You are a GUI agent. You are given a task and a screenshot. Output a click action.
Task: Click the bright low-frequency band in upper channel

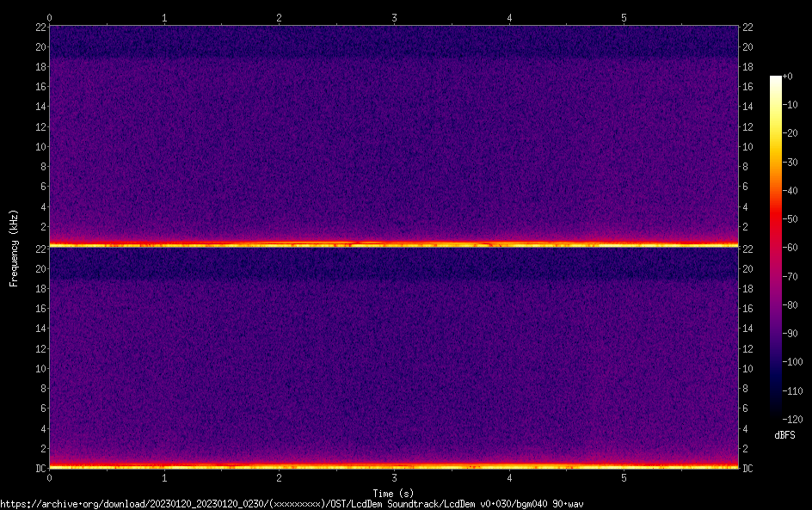pyautogui.click(x=394, y=245)
